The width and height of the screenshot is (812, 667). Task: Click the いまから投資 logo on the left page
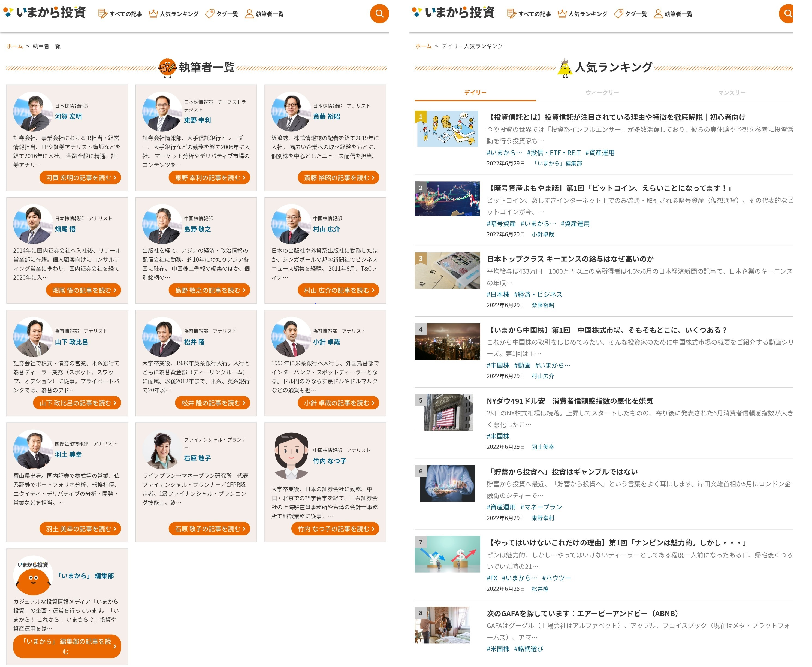pyautogui.click(x=45, y=12)
